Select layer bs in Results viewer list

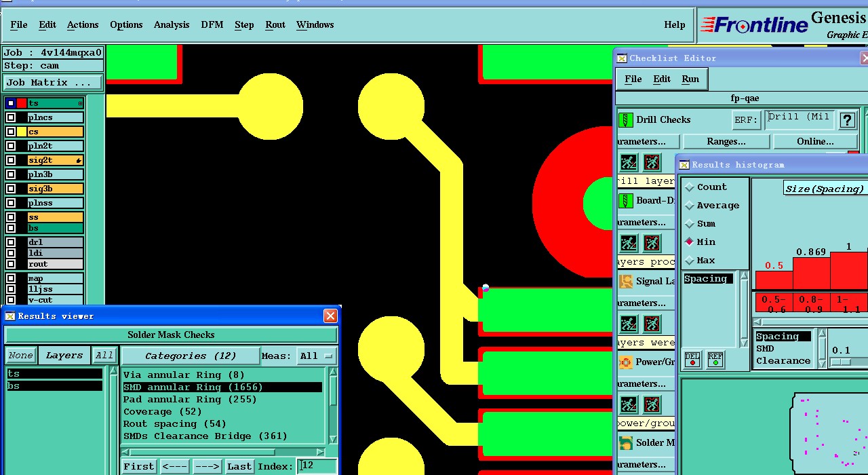point(54,386)
